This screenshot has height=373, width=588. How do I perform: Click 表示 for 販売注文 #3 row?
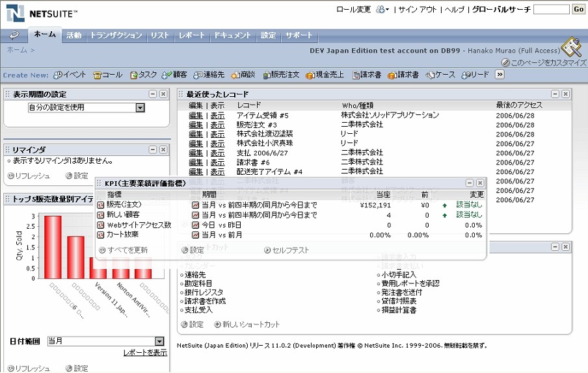[x=217, y=125]
